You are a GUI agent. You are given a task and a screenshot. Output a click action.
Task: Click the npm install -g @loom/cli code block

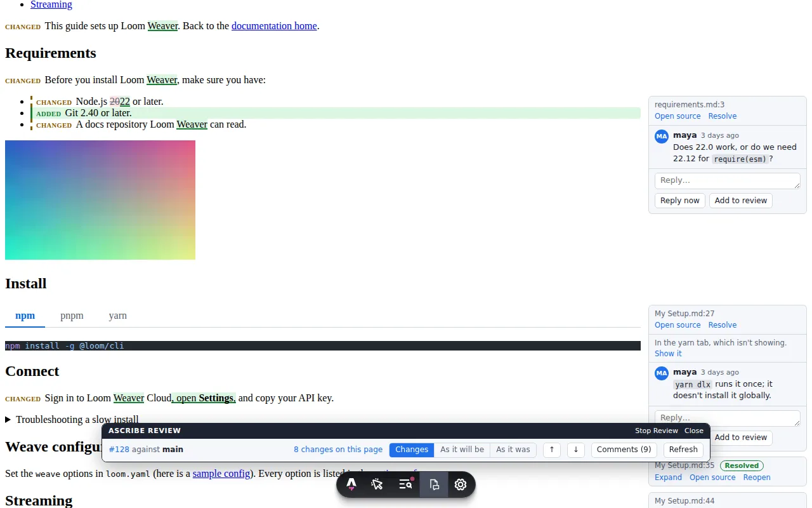pyautogui.click(x=323, y=346)
